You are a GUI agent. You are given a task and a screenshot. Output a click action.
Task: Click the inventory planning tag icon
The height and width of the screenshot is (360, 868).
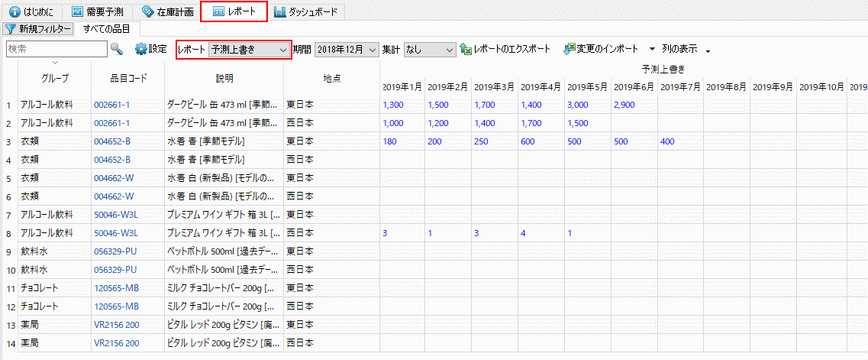click(x=147, y=12)
